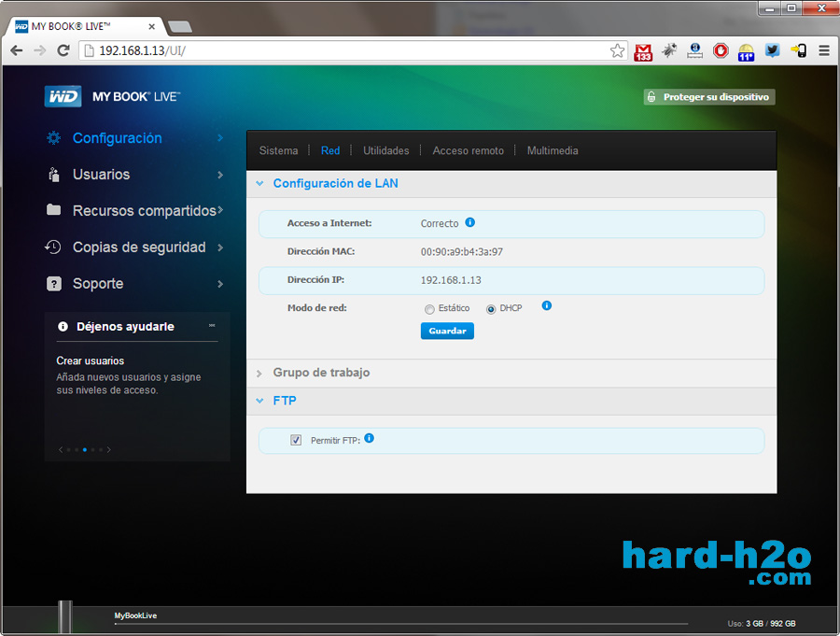The image size is (840, 636).
Task: Close the MY BOOK LIVE browser tab
Action: (x=151, y=26)
